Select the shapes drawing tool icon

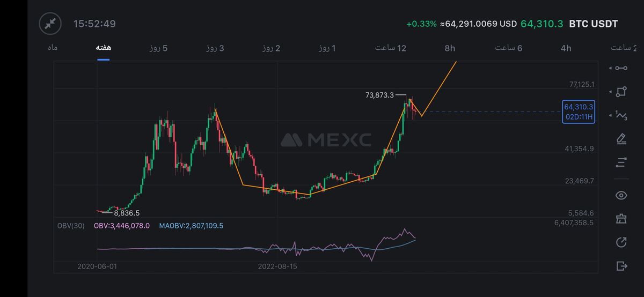pyautogui.click(x=621, y=92)
